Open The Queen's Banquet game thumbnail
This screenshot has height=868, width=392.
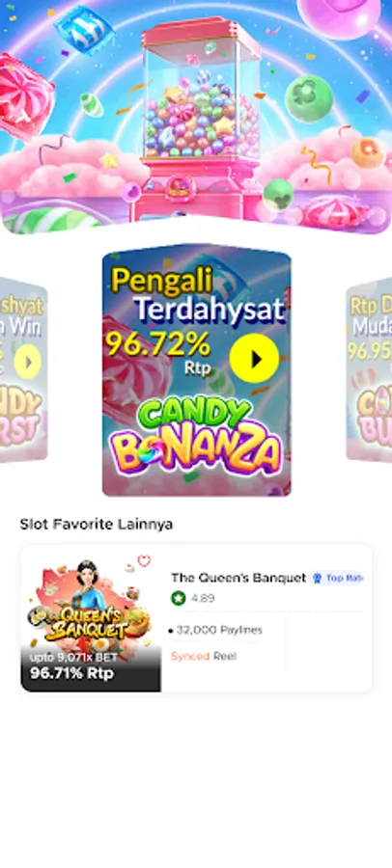click(91, 619)
